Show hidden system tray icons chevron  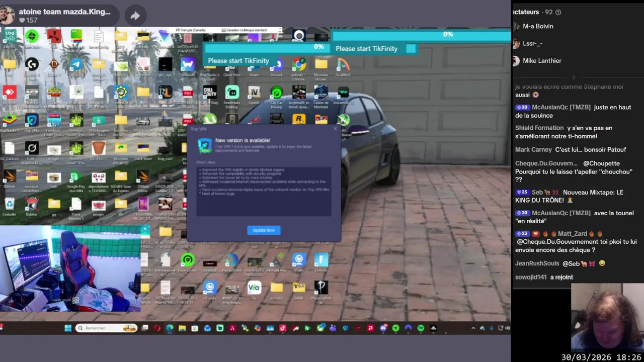472,328
